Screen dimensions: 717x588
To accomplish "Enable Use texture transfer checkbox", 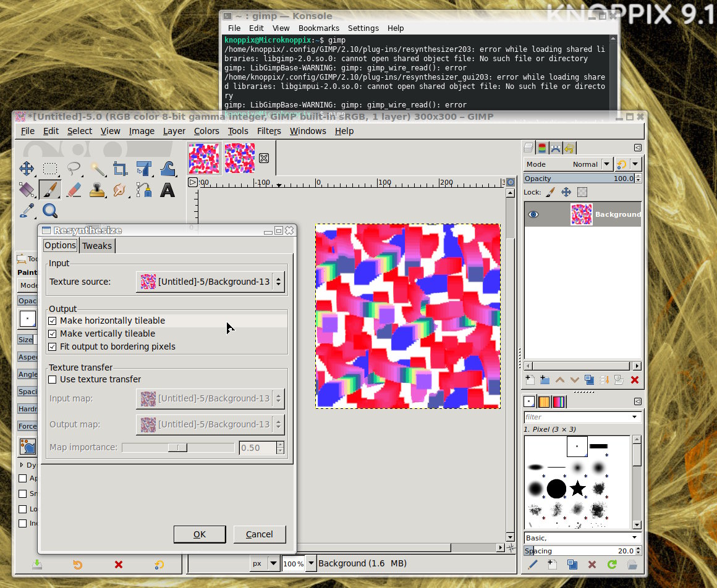I will [53, 379].
